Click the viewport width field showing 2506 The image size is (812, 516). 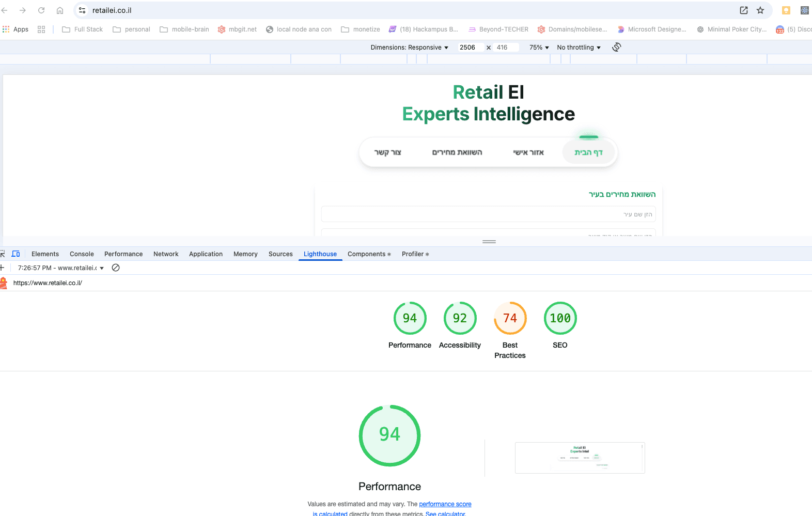pyautogui.click(x=470, y=48)
